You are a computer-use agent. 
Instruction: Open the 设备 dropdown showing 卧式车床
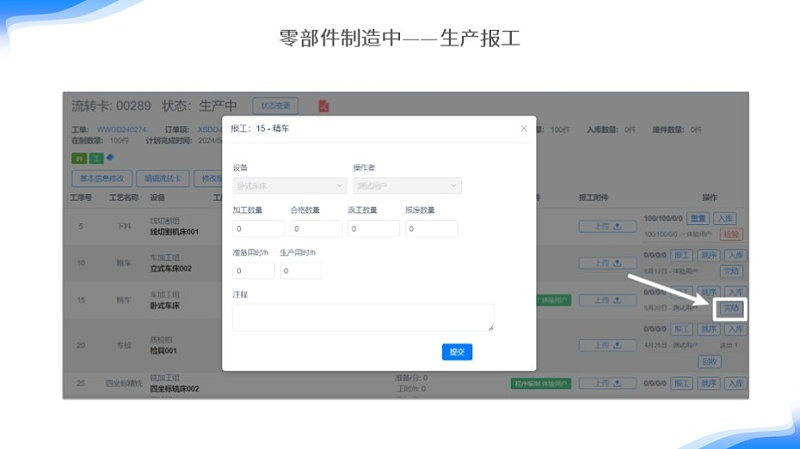(x=289, y=186)
